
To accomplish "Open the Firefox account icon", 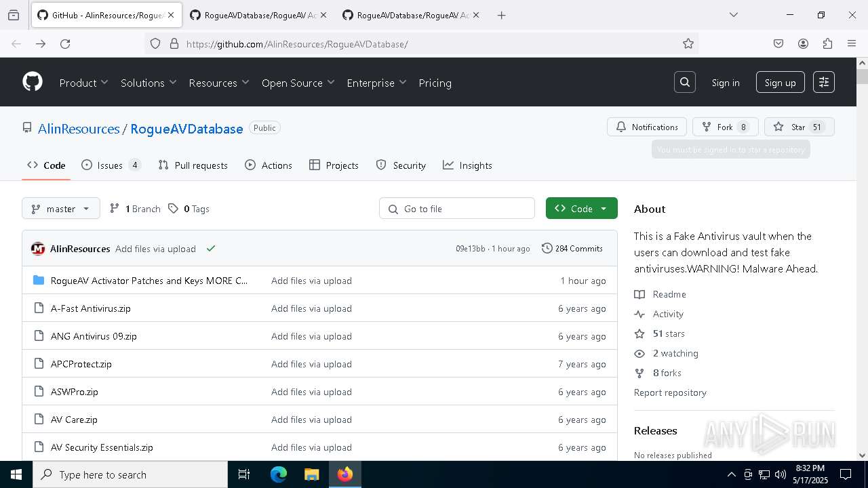I will click(803, 43).
